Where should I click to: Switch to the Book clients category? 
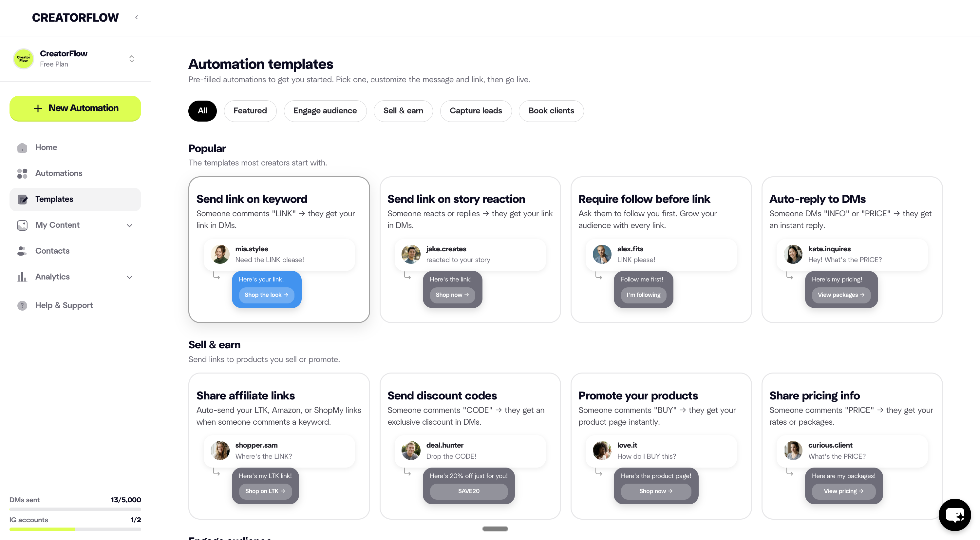pos(551,111)
